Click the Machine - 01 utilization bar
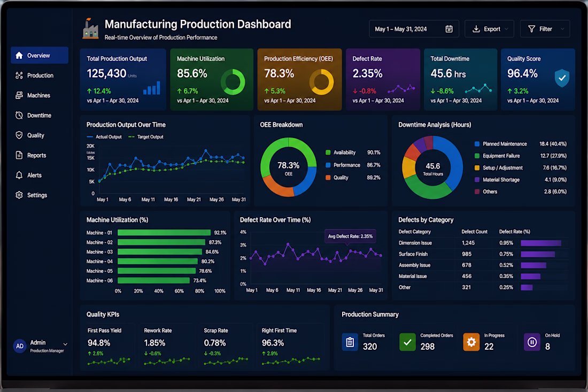This screenshot has height=392, width=588. (164, 233)
